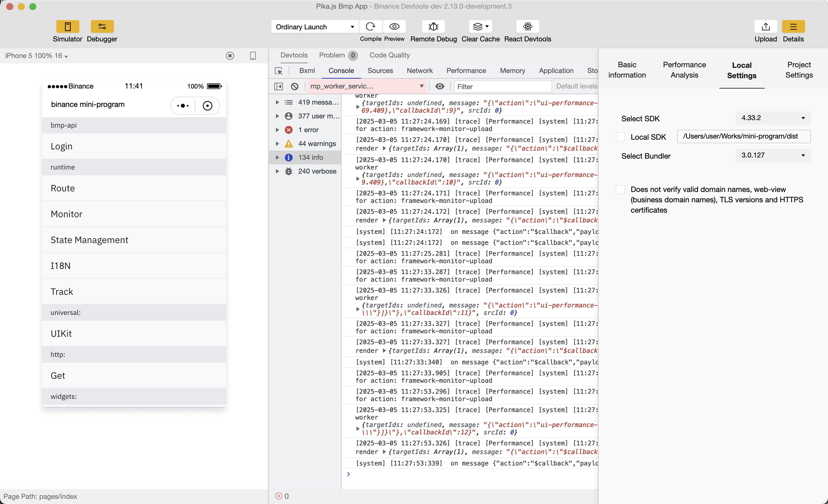Open Remote Debug bug icon
828x504 pixels.
point(433,26)
